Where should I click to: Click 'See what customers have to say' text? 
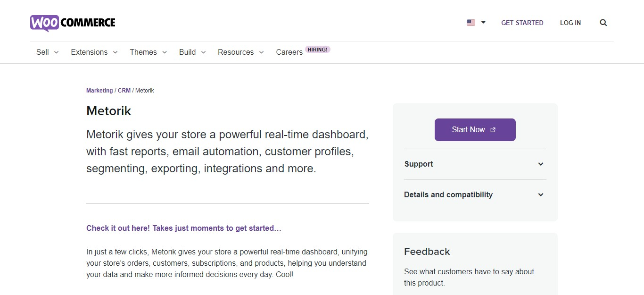coord(469,278)
